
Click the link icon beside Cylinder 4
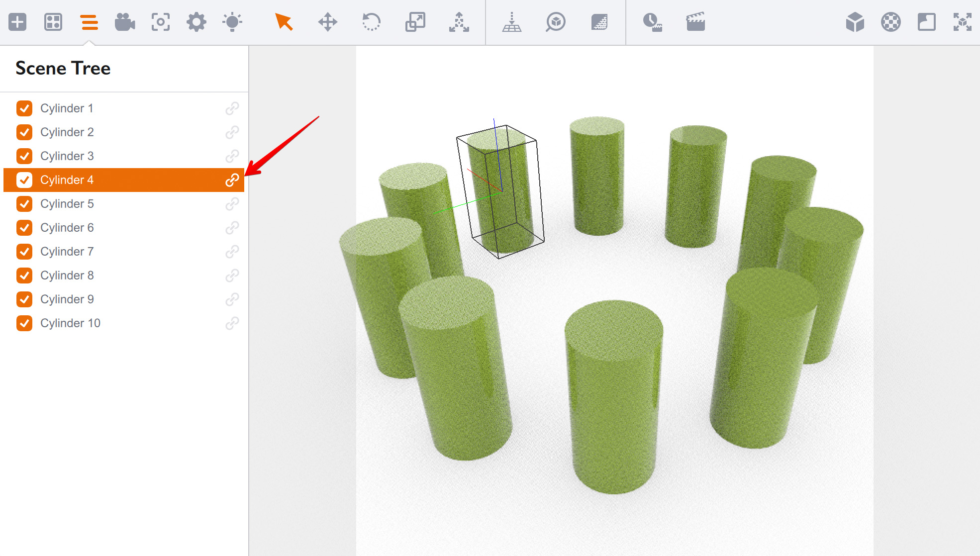pos(233,180)
